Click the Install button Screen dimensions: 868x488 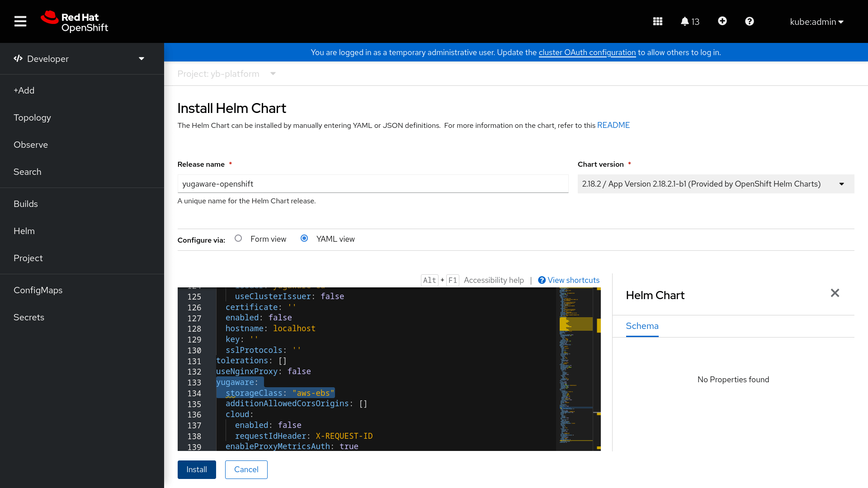(196, 469)
